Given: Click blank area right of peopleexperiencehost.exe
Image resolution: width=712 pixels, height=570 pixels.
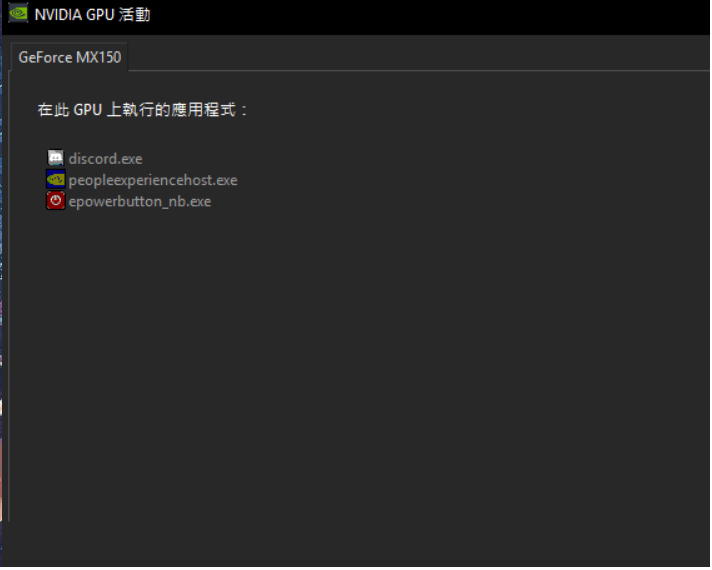Looking at the screenshot, I should tap(450, 180).
